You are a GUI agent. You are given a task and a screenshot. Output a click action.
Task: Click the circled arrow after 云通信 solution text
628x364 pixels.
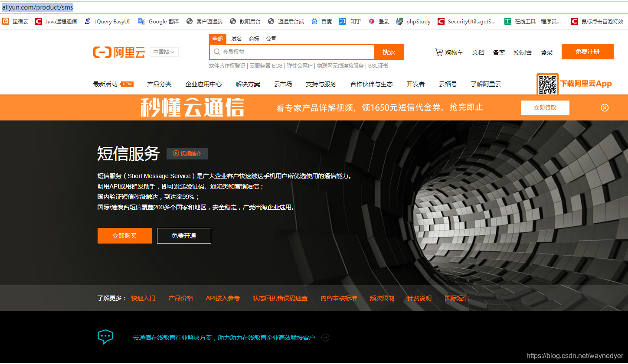click(x=325, y=338)
